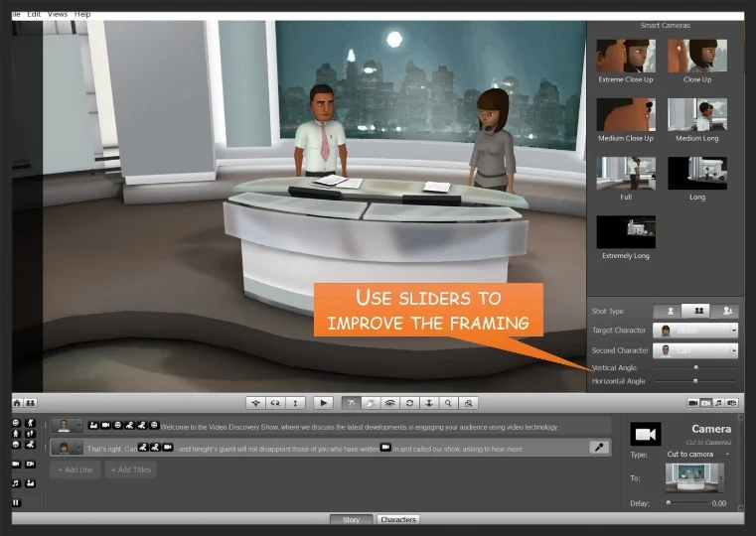The image size is (756, 536).
Task: Click the eye view tool in the toolbar
Action: [x=390, y=403]
